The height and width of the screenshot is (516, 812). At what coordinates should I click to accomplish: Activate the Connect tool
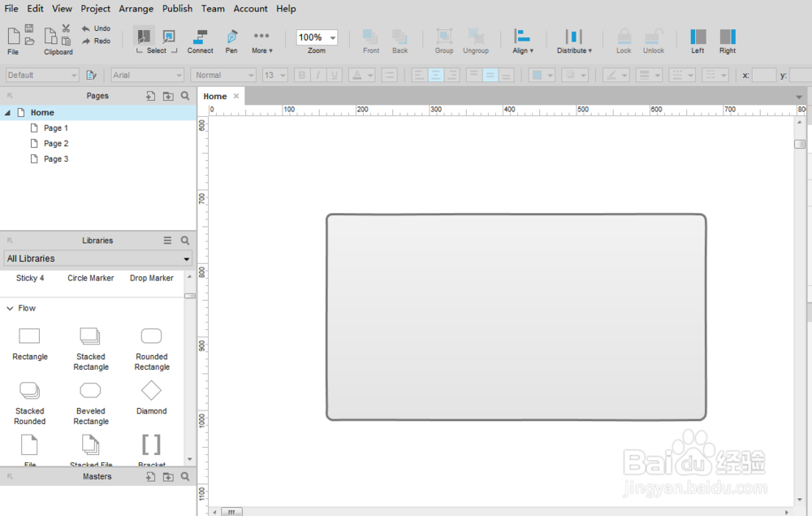[200, 37]
